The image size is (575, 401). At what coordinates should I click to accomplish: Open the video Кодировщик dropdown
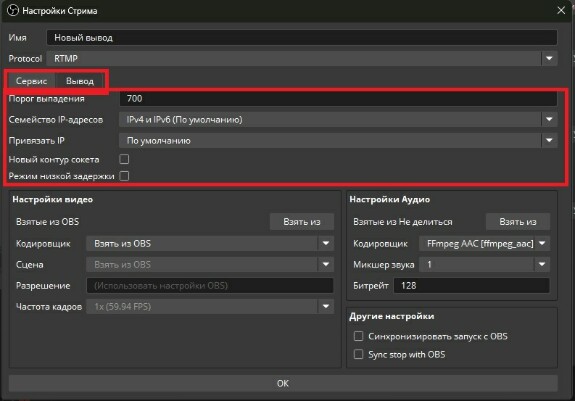pyautogui.click(x=210, y=243)
